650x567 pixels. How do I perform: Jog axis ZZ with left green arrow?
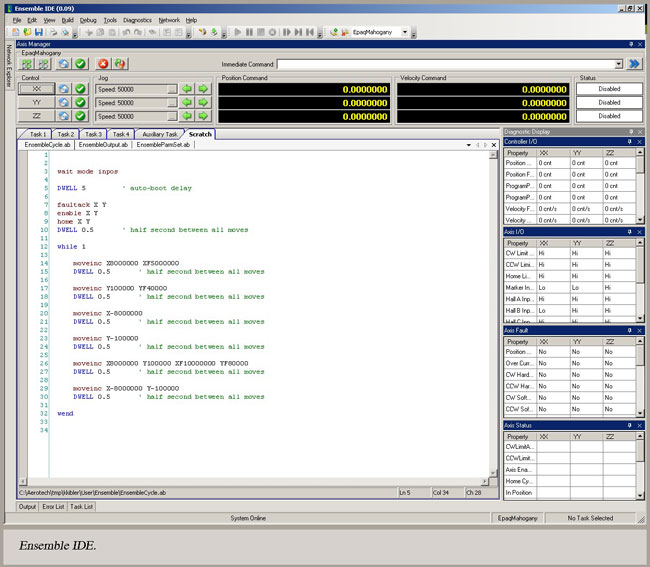[x=186, y=116]
